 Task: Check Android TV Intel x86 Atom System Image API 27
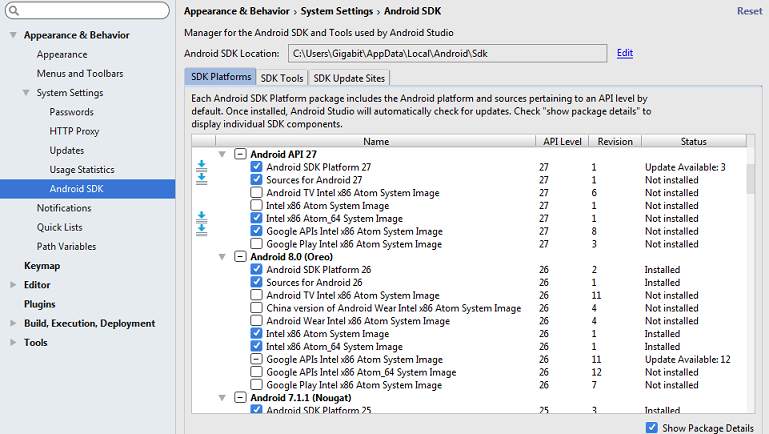pyautogui.click(x=256, y=192)
